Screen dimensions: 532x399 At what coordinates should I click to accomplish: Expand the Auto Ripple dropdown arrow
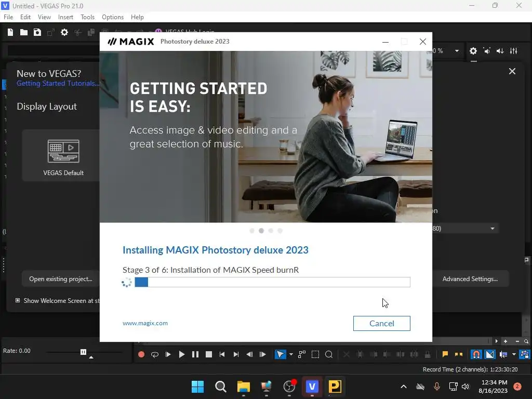(514, 354)
